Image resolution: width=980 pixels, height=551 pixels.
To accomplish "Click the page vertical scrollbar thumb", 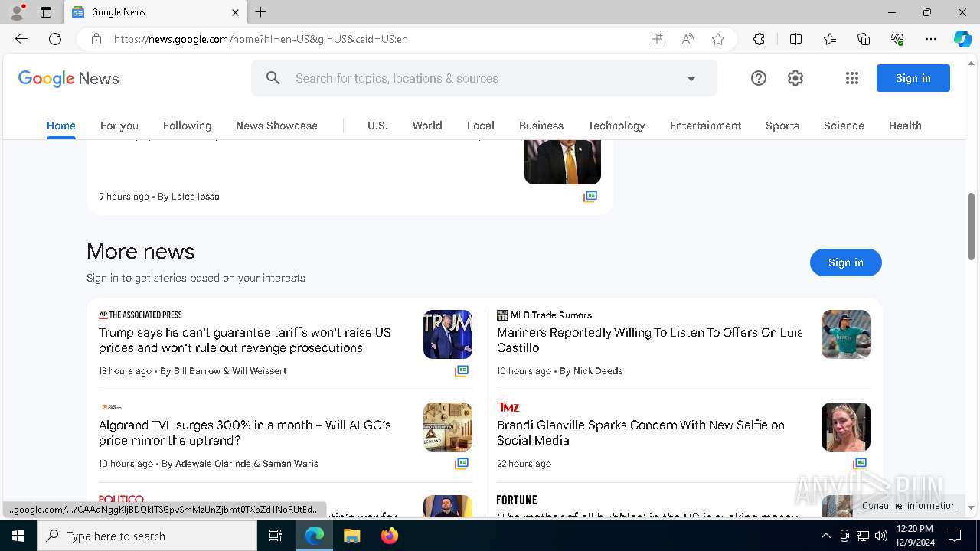I will tap(972, 226).
